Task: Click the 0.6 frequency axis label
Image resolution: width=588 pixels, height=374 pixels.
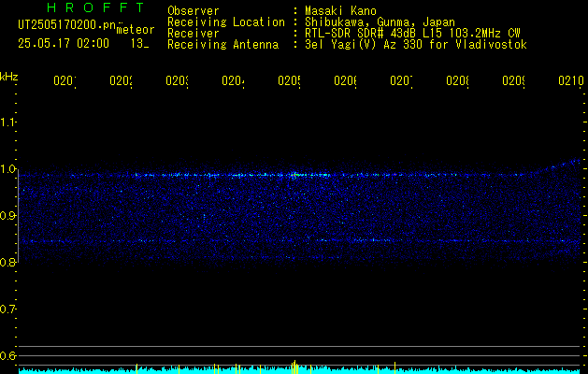Action: (x=7, y=355)
